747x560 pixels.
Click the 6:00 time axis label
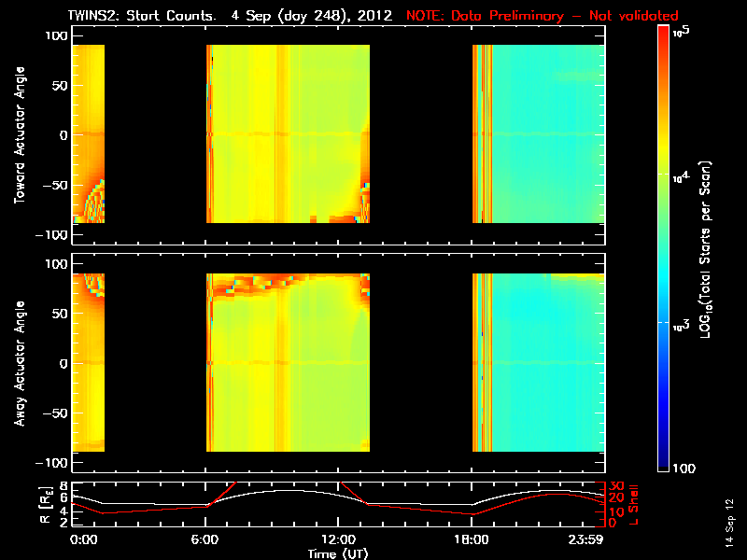pyautogui.click(x=204, y=539)
